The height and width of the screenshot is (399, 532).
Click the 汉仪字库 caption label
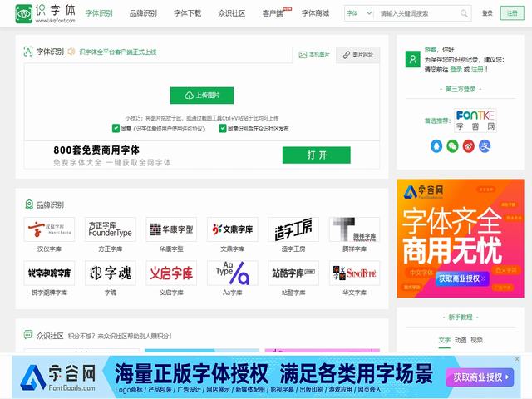[49, 249]
